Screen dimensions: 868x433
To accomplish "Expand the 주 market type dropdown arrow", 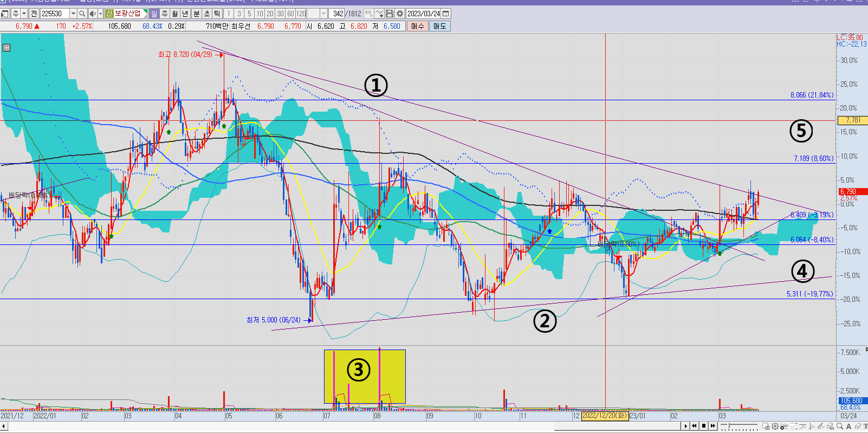I will tap(24, 14).
